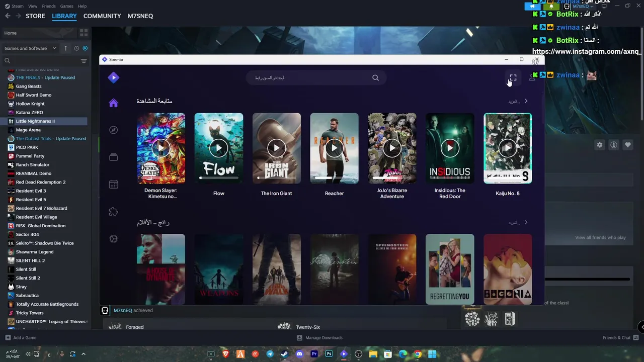The width and height of the screenshot is (644, 362).
Task: Open game info icon on Steam page
Action: [x=614, y=145]
